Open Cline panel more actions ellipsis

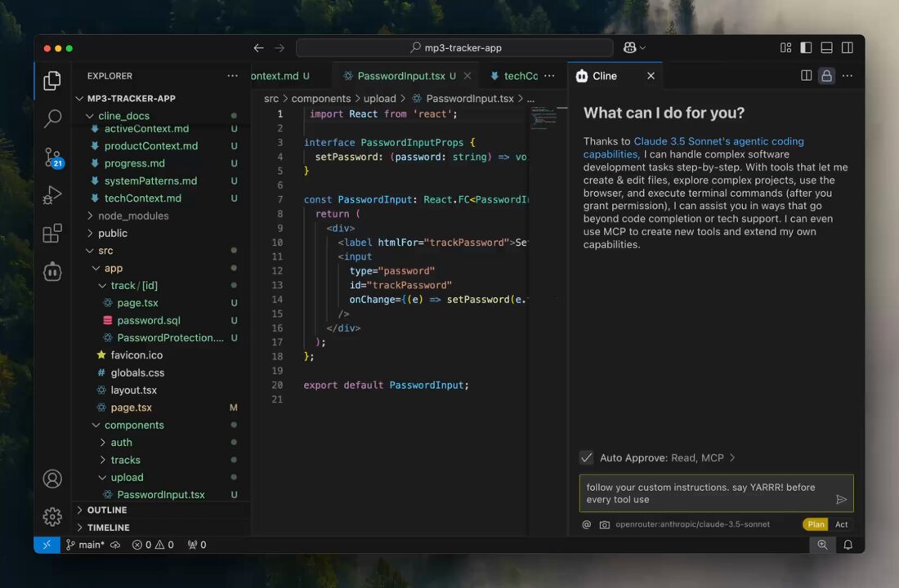848,76
